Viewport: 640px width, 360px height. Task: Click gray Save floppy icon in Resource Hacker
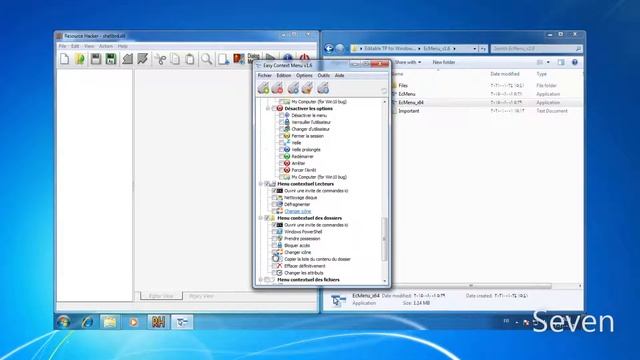pyautogui.click(x=96, y=59)
